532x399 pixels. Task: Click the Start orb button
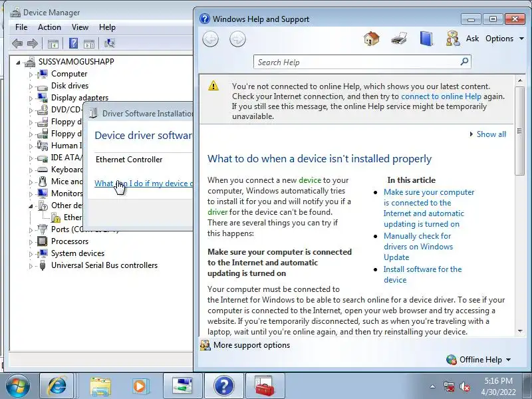18,386
